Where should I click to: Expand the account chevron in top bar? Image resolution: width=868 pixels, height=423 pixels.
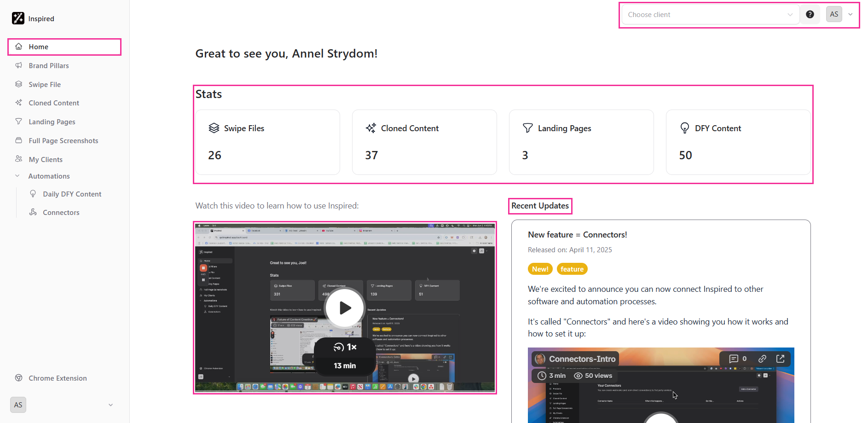coord(851,14)
